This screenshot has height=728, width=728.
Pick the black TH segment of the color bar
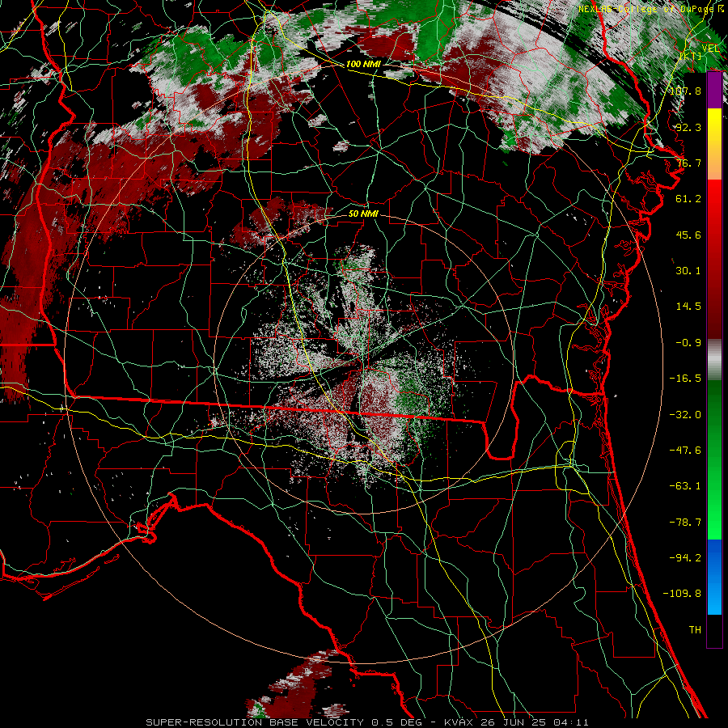[714, 630]
